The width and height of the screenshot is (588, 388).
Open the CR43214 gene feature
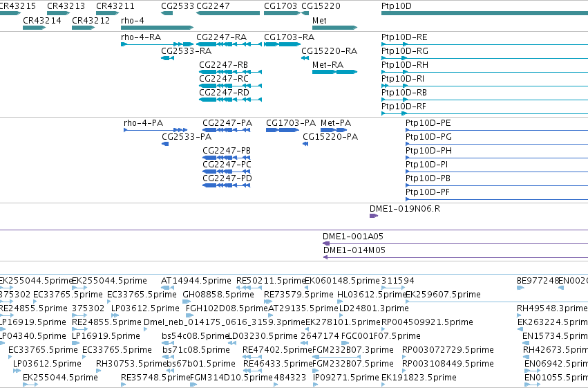34,28
